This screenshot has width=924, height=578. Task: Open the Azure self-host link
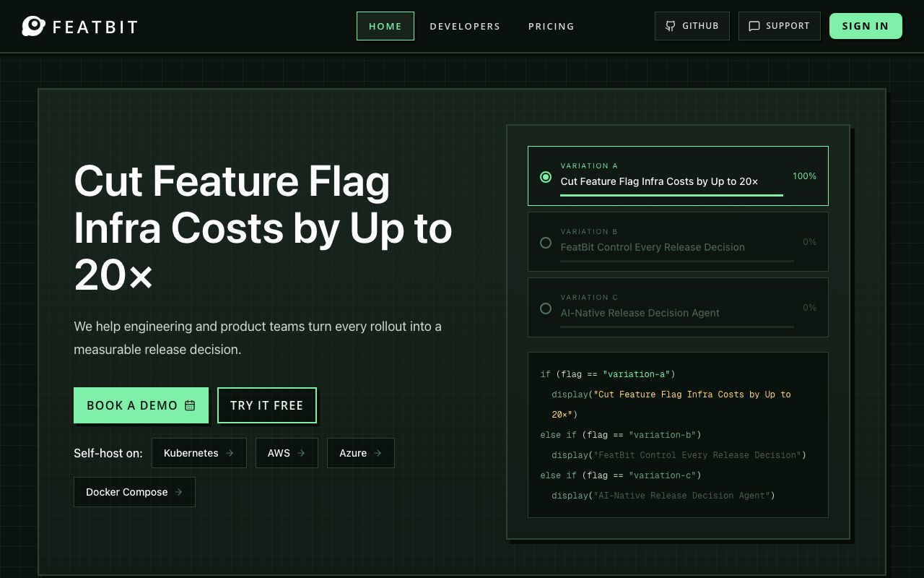click(x=361, y=453)
